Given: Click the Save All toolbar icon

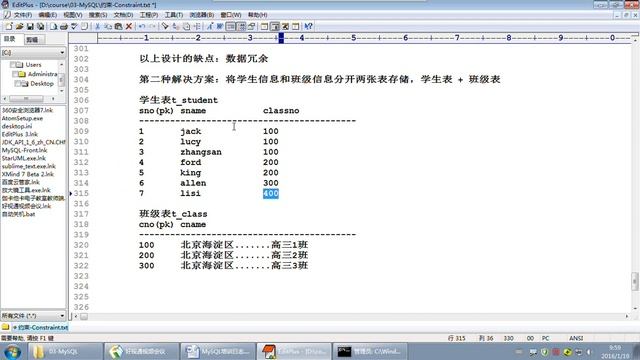Looking at the screenshot, I should coord(40,27).
